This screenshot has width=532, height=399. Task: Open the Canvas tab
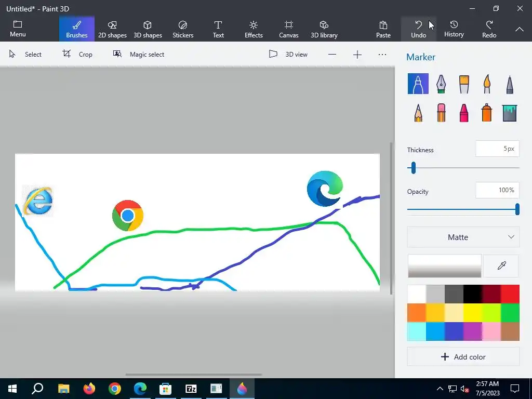[289, 29]
